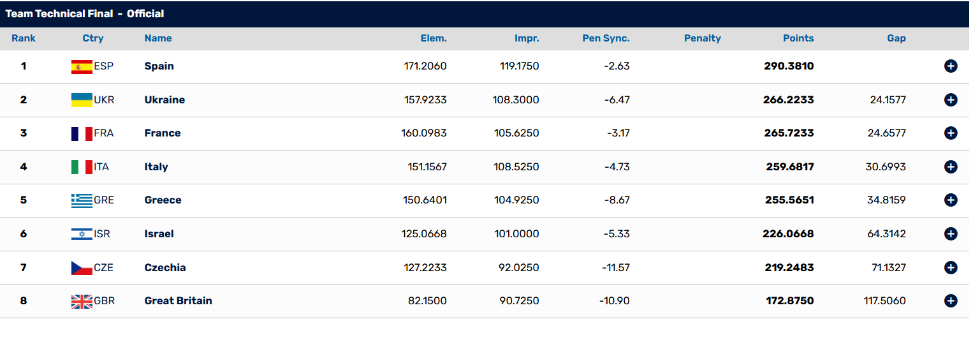The height and width of the screenshot is (347, 980).
Task: Click the Great Britain flag icon
Action: click(82, 301)
